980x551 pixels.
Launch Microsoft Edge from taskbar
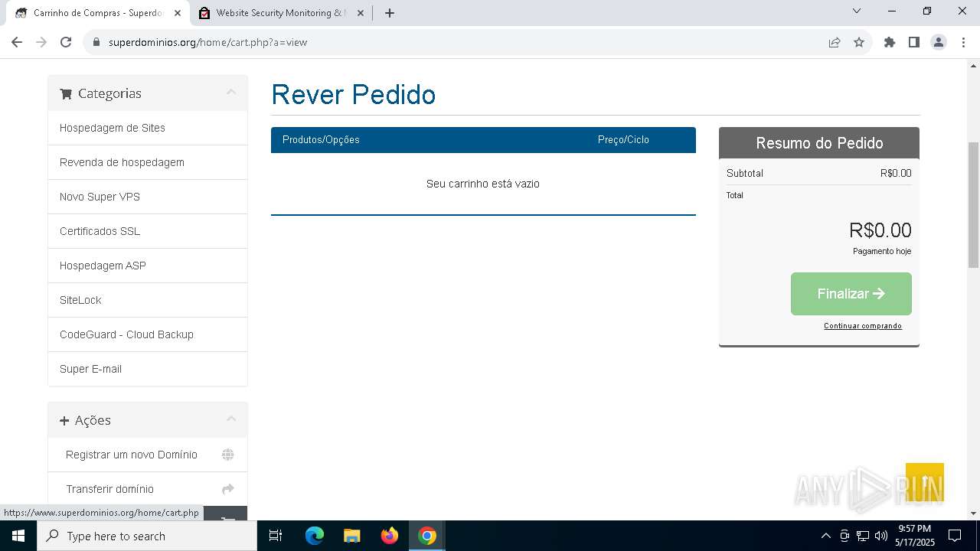(315, 536)
